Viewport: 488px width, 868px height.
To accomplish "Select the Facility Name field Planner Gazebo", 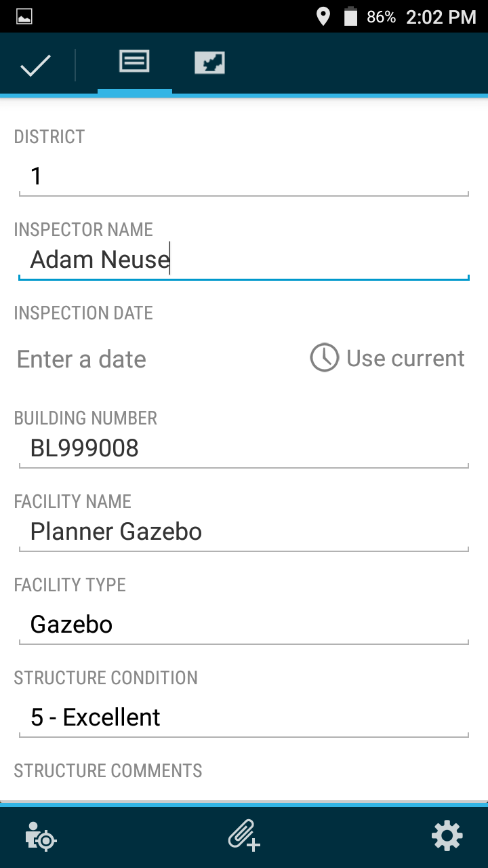I will 244,532.
